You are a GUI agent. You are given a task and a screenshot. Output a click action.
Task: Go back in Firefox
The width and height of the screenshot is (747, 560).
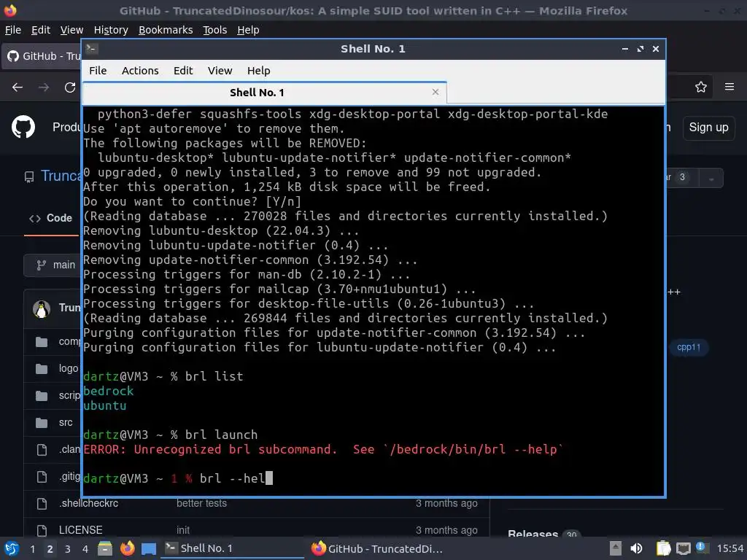18,87
